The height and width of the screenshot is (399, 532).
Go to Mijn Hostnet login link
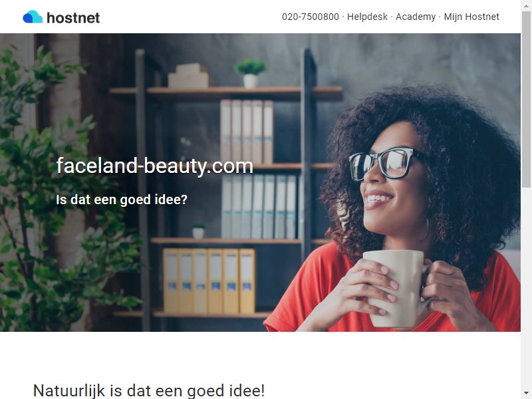[471, 17]
